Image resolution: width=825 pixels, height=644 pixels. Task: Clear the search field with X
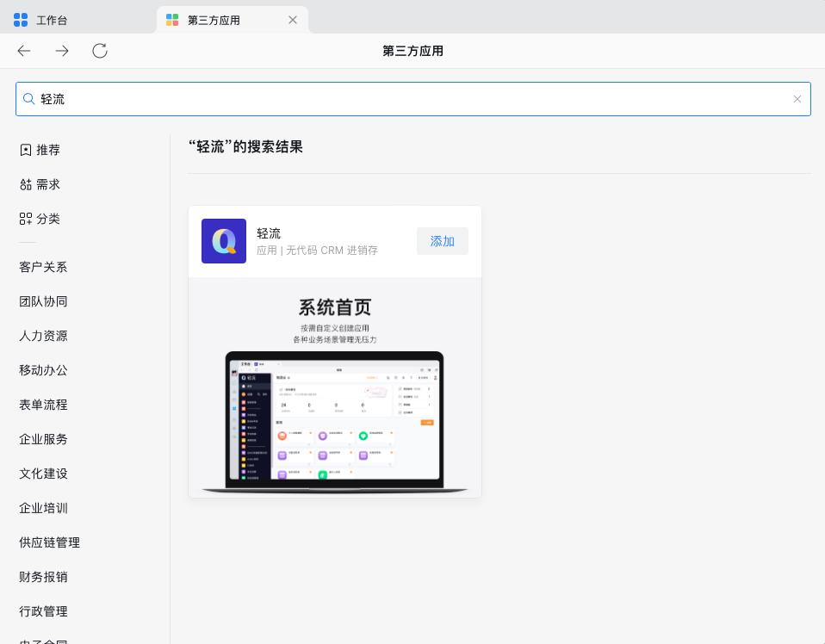(x=797, y=99)
